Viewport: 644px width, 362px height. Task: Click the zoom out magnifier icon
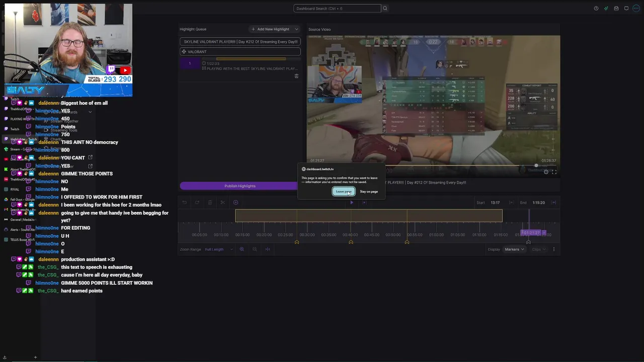tap(255, 249)
